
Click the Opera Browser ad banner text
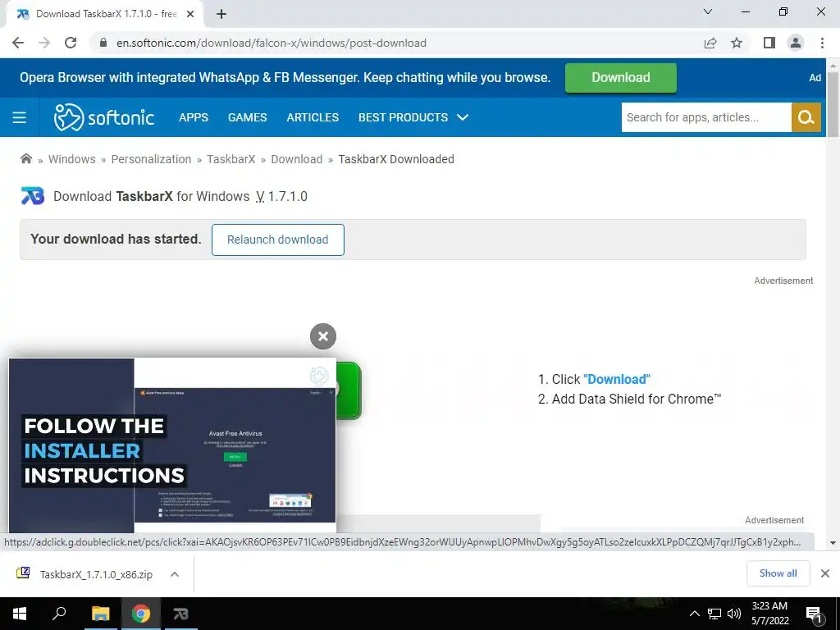click(x=285, y=78)
